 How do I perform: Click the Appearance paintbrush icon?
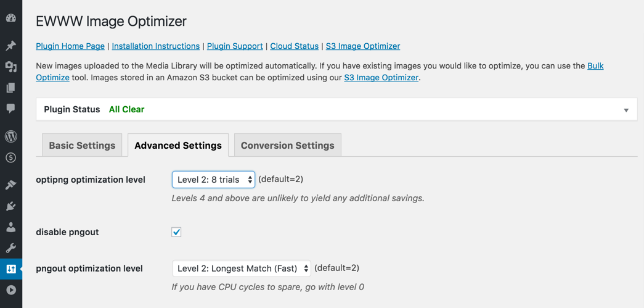click(10, 185)
